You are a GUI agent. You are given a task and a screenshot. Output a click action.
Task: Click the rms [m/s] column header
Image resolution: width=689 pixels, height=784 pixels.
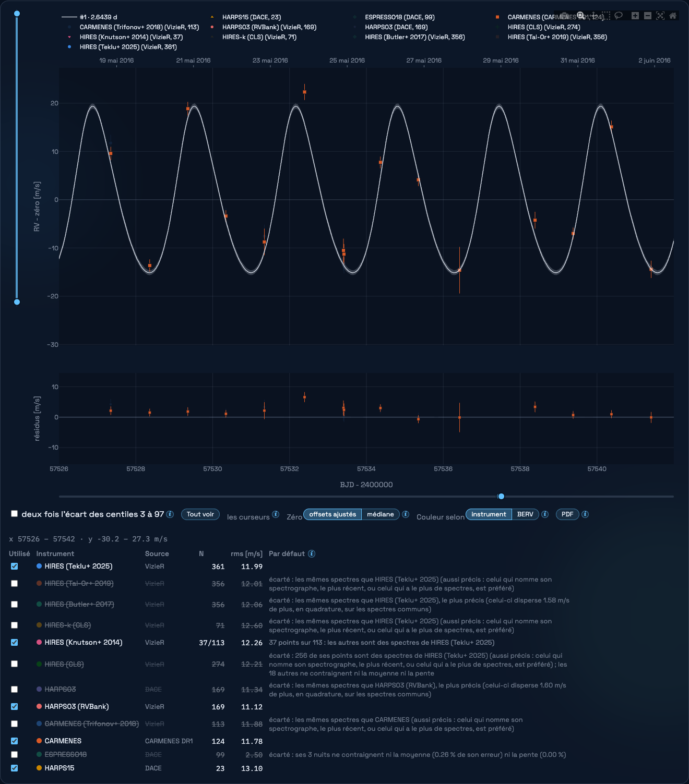[x=246, y=554]
